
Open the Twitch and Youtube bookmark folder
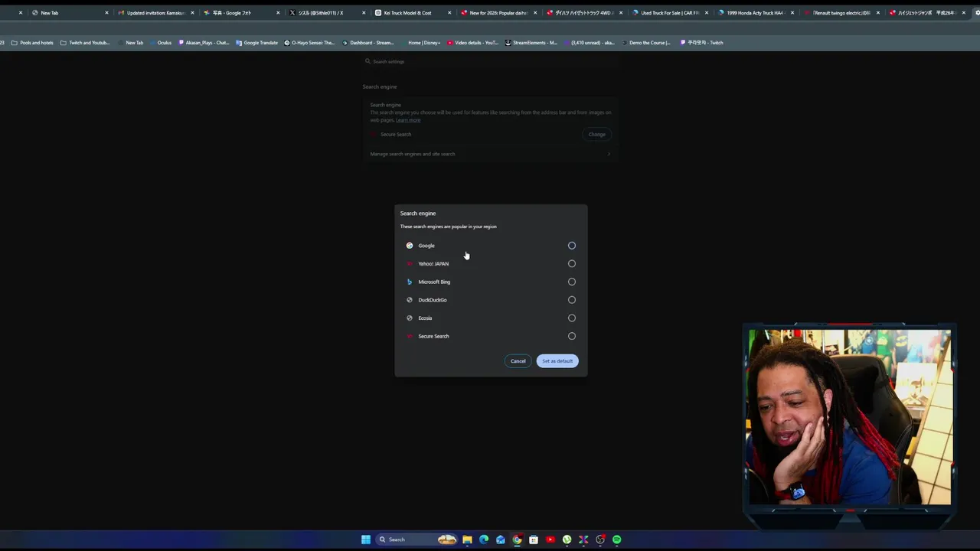pyautogui.click(x=85, y=43)
